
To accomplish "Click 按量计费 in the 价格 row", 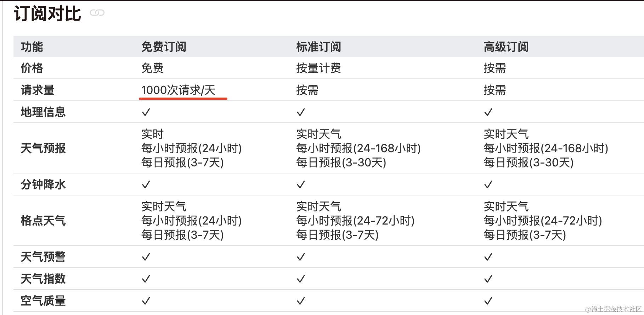I will point(318,68).
